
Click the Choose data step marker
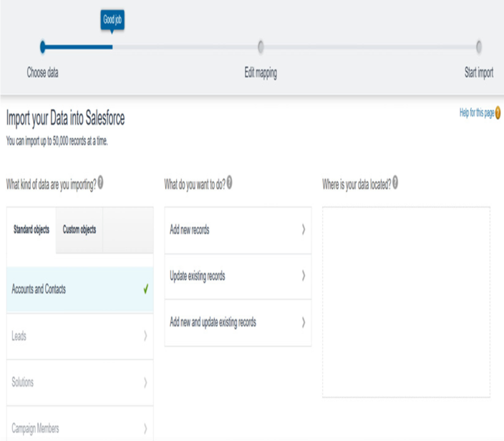pyautogui.click(x=43, y=47)
